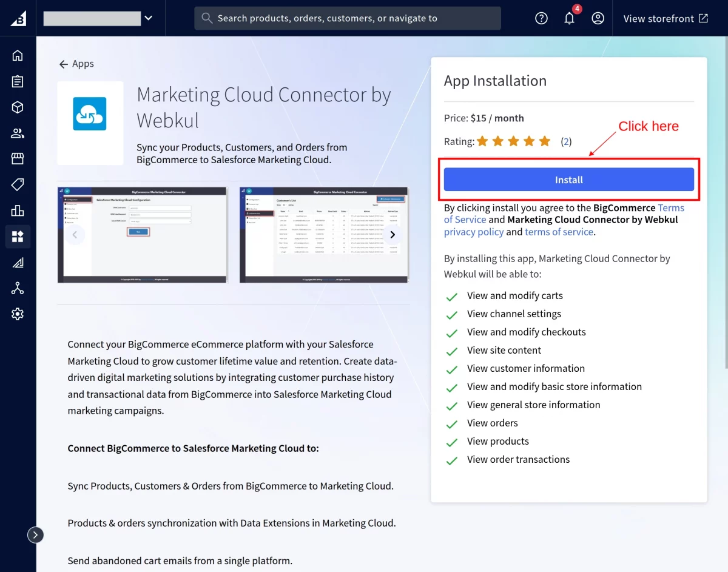Click the Marketing Cloud Connector app logo

pyautogui.click(x=90, y=114)
